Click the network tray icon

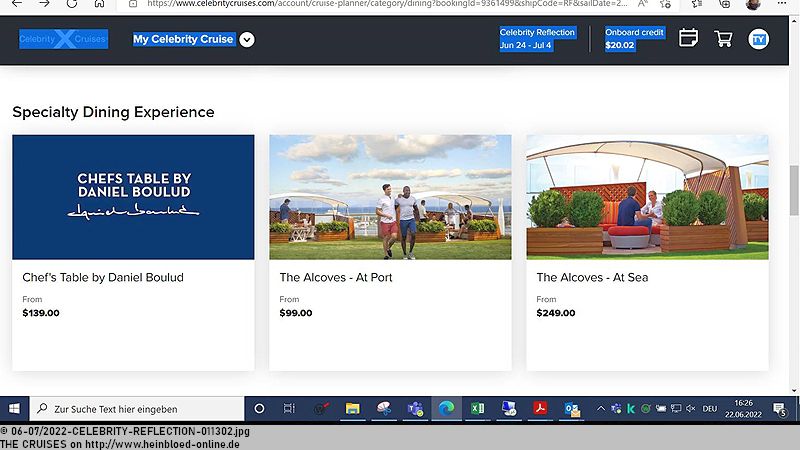676,409
